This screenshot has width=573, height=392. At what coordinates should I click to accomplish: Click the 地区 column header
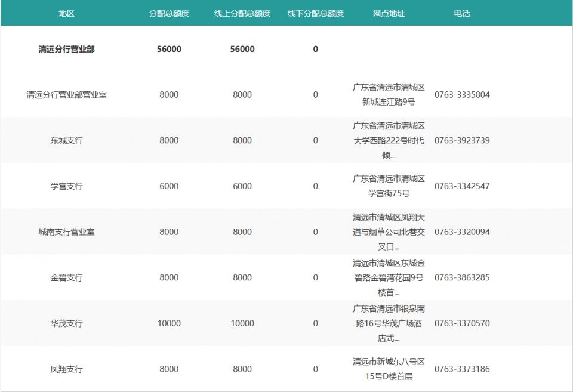tap(66, 13)
